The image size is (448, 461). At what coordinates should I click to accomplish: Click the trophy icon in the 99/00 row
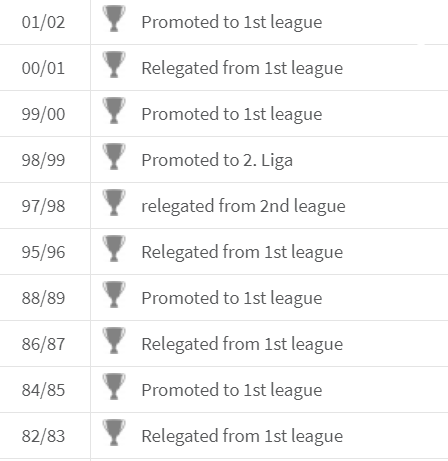114,111
